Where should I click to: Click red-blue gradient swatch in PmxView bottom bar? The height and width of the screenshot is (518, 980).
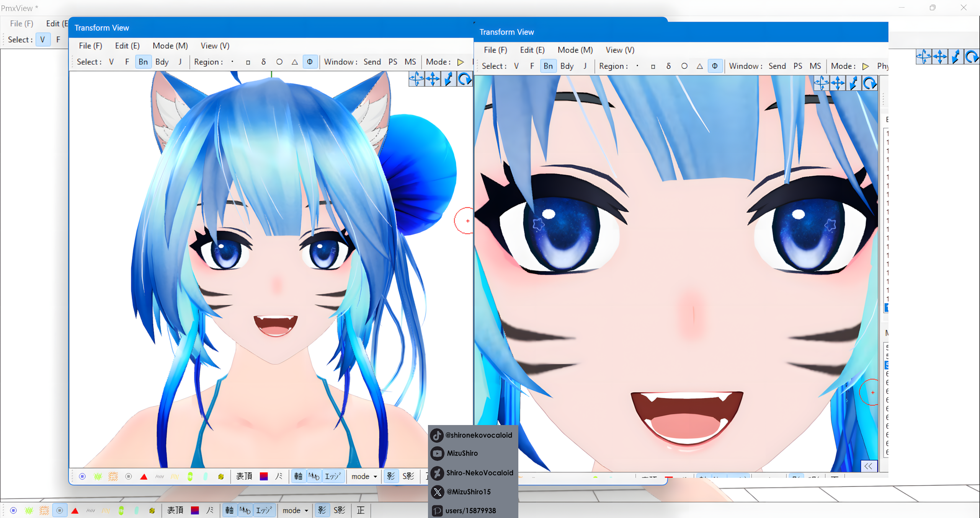tap(195, 510)
